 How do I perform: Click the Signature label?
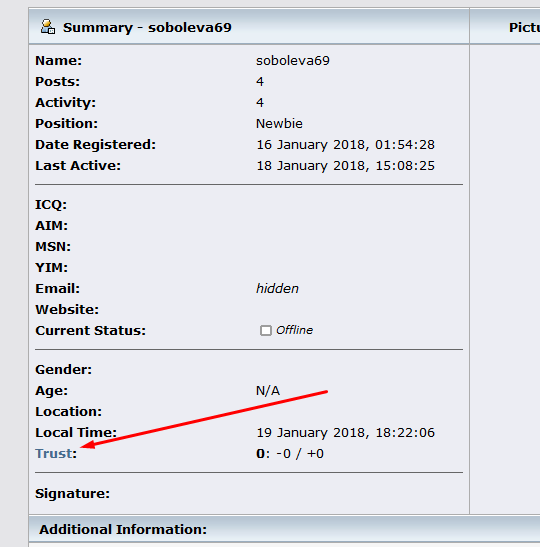[73, 494]
